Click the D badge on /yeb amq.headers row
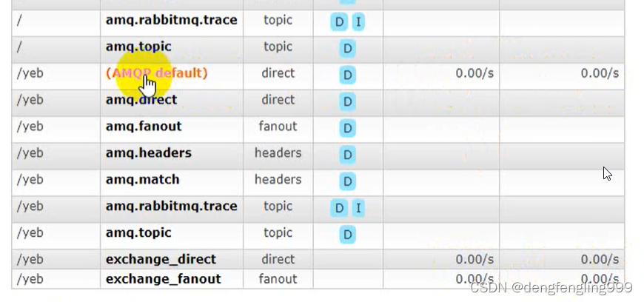The width and height of the screenshot is (644, 302). tap(347, 155)
